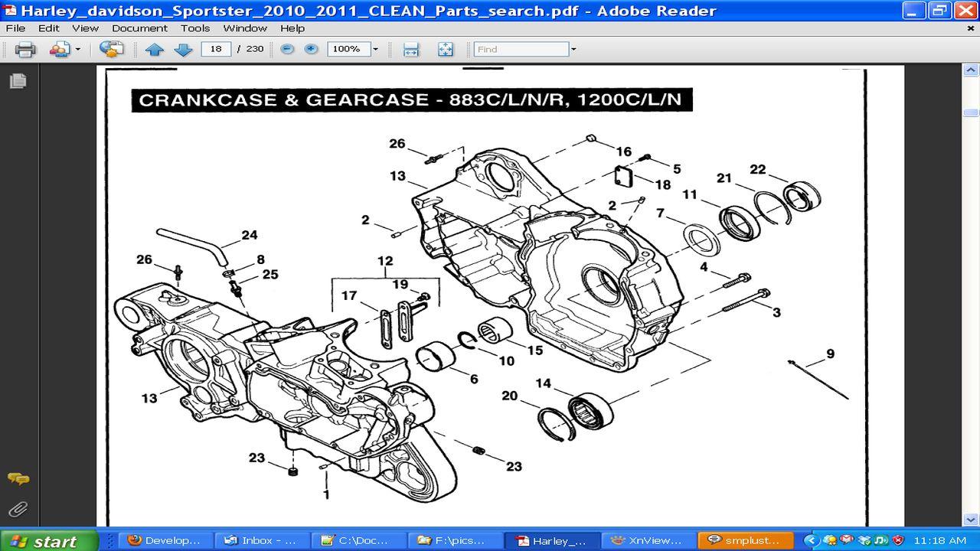980x551 pixels.
Task: Click part number 1 label in diagram
Action: pyautogui.click(x=326, y=494)
